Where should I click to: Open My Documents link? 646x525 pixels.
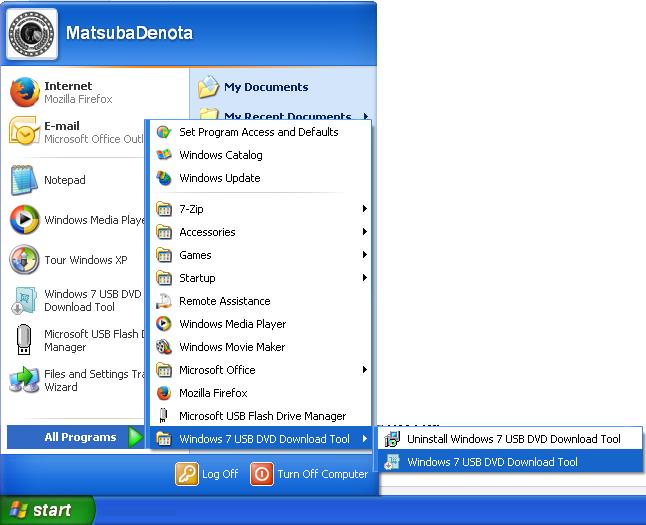pos(266,87)
